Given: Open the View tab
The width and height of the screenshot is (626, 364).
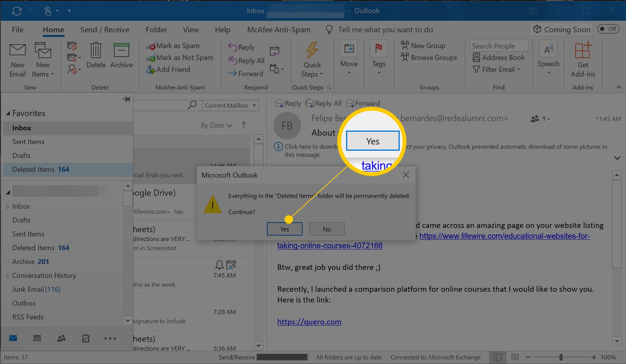Looking at the screenshot, I should pos(191,30).
